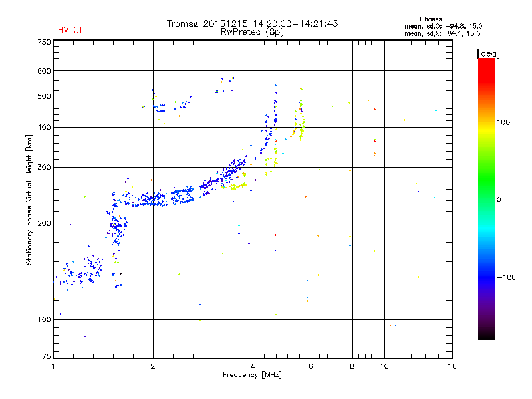Click the Stationary phase Virtual Height axis label
The image size is (532, 399).
(29, 201)
